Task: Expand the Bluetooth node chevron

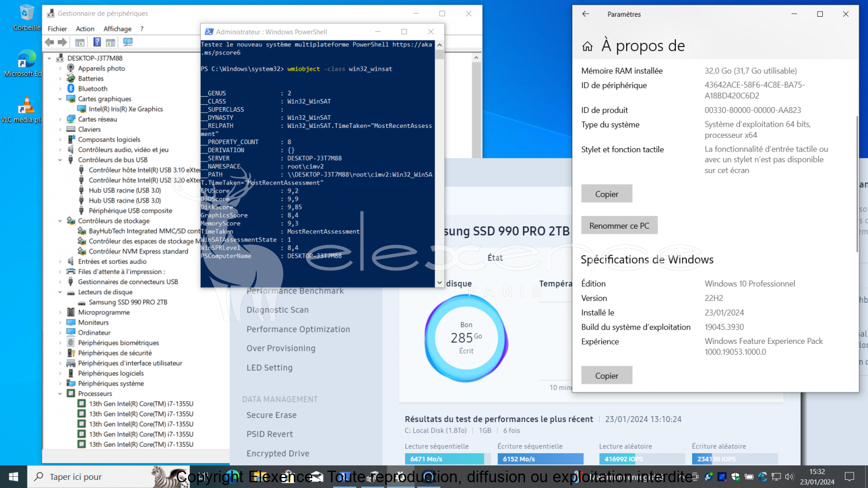Action: coord(60,89)
